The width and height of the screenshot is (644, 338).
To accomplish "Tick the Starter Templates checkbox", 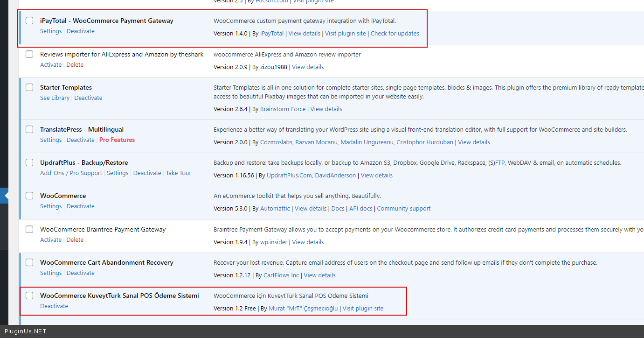I will click(x=29, y=87).
